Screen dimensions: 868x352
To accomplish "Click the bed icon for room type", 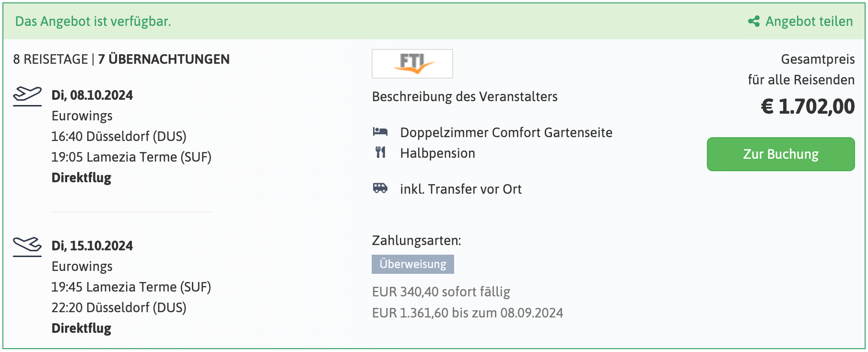I will pyautogui.click(x=380, y=131).
